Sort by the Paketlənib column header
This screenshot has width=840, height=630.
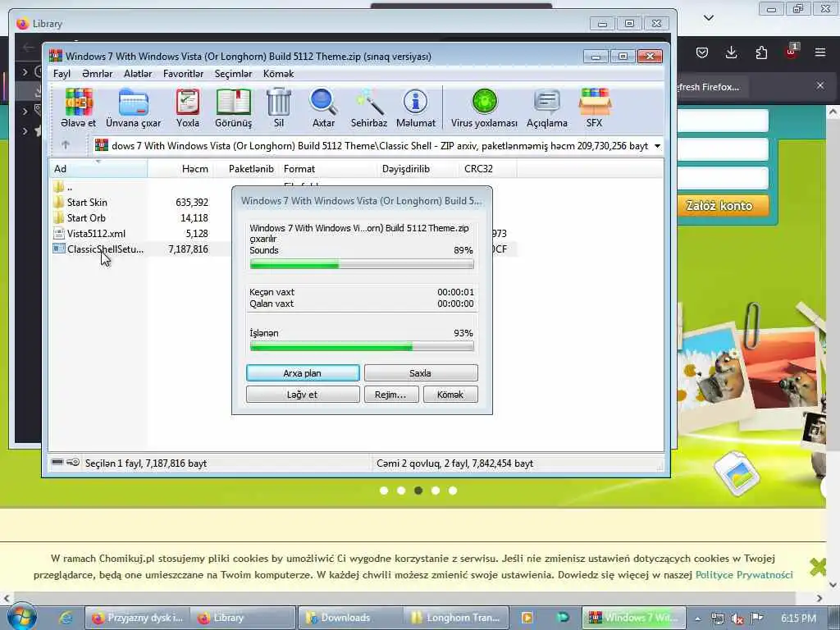pos(246,169)
